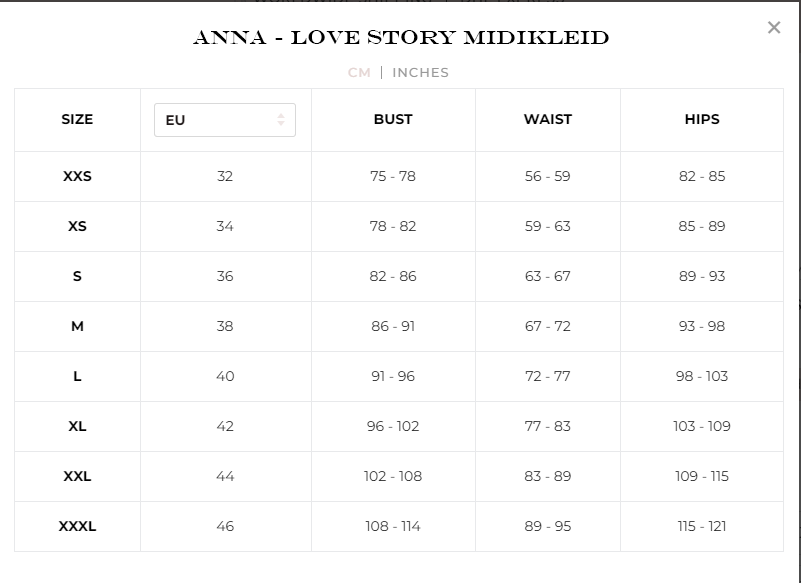The height and width of the screenshot is (583, 801).
Task: Open the EU sizing system dropdown
Action: tap(224, 120)
